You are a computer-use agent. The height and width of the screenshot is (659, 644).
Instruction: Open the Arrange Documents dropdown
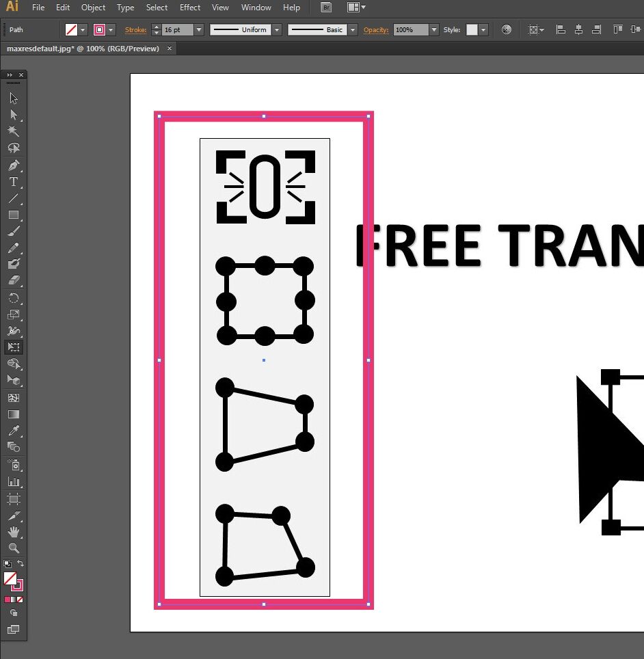(356, 7)
